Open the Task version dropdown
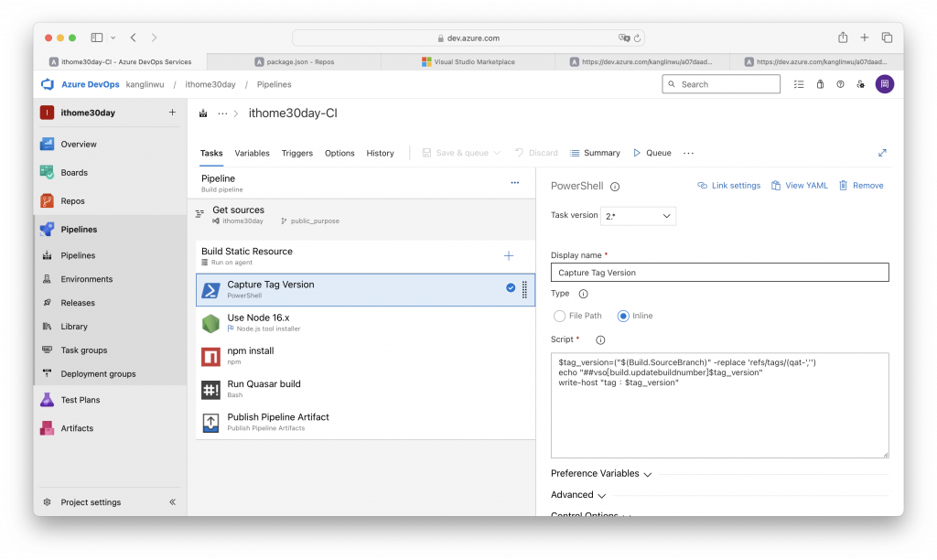Image resolution: width=937 pixels, height=560 pixels. (638, 216)
